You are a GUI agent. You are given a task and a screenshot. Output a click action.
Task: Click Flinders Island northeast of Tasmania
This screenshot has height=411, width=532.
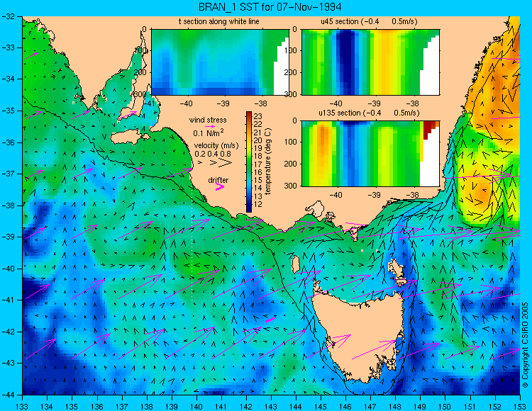tap(397, 269)
